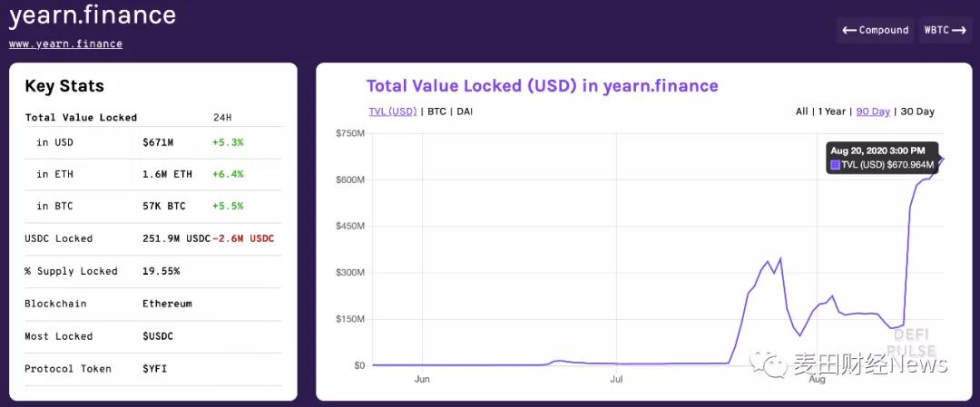Viewport: 980px width, 407px height.
Task: Select the 90 Day chart range
Action: 873,111
